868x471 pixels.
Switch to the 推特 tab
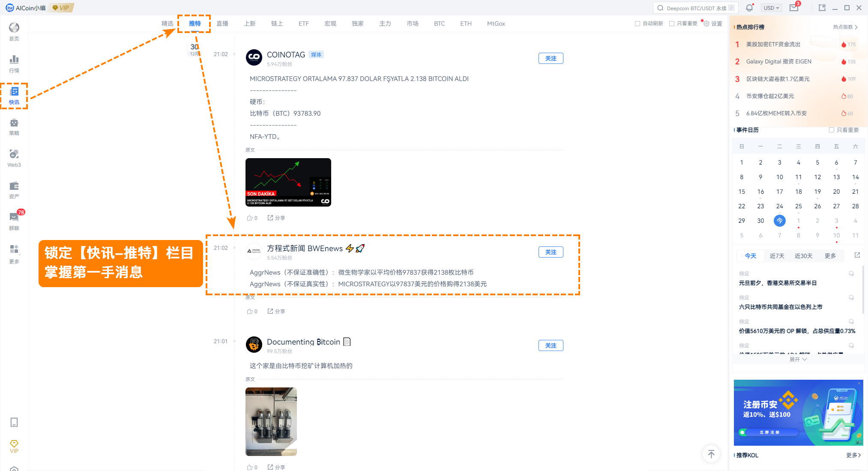(195, 24)
